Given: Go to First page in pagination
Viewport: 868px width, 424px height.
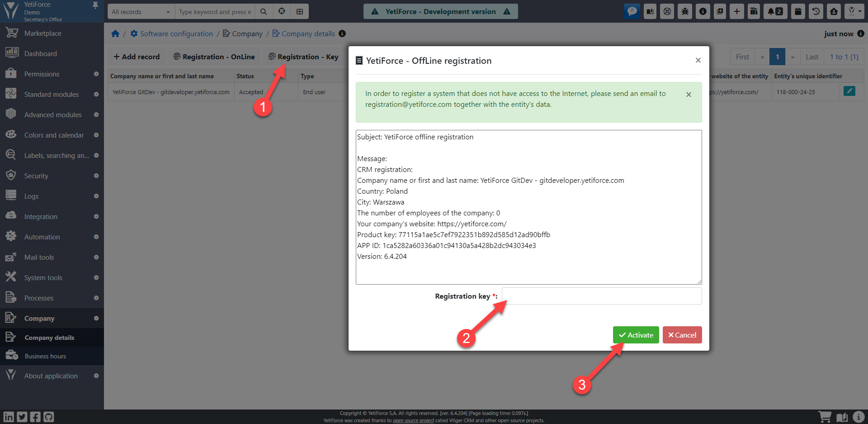Looking at the screenshot, I should click(x=742, y=57).
